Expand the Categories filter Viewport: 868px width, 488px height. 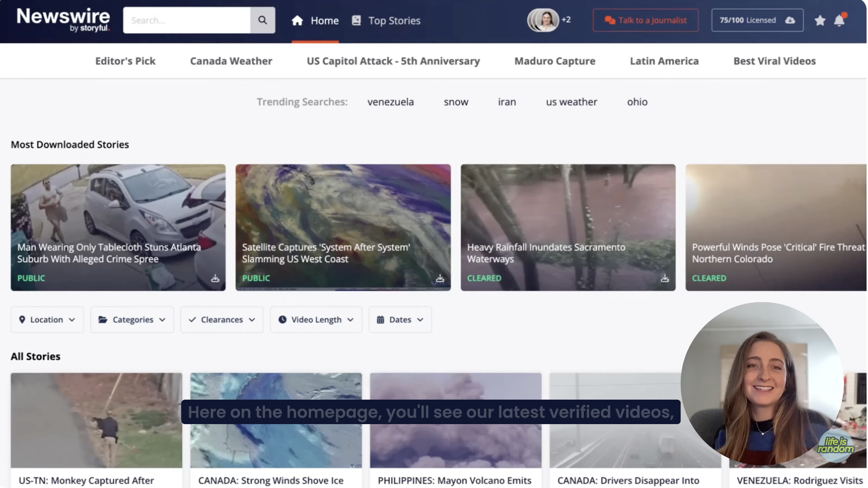pos(132,319)
